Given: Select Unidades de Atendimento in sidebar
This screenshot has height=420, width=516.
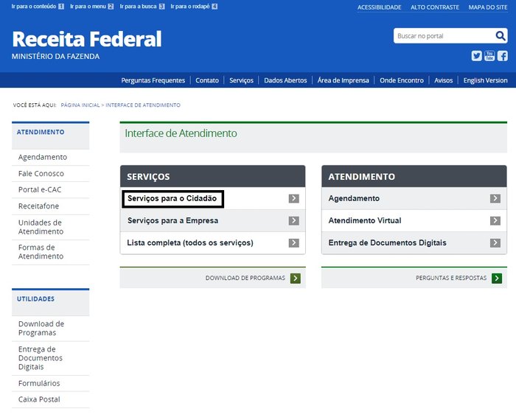Looking at the screenshot, I should (41, 227).
